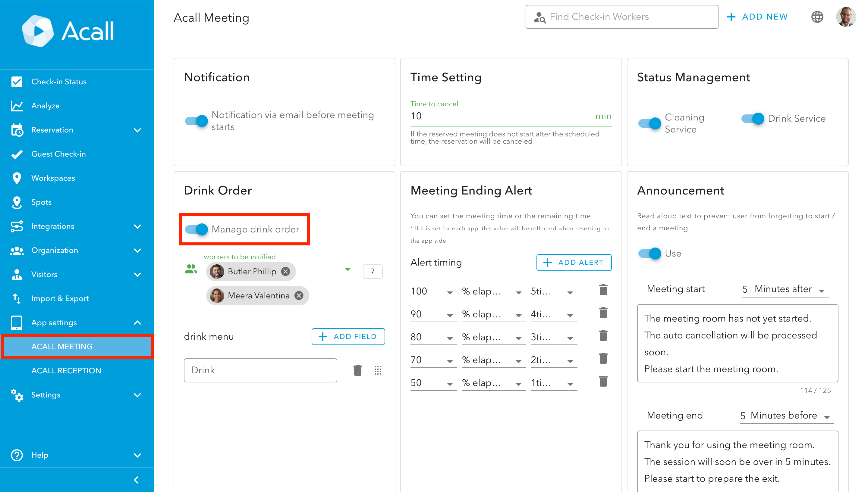Click trash icon beside Drink field

[x=357, y=370]
